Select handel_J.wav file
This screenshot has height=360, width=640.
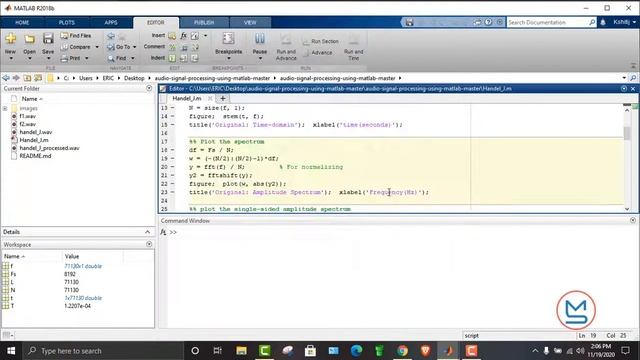tap(36, 132)
